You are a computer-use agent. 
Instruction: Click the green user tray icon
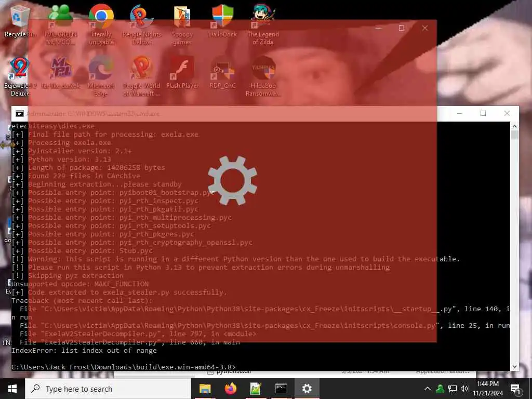pyautogui.click(x=440, y=389)
